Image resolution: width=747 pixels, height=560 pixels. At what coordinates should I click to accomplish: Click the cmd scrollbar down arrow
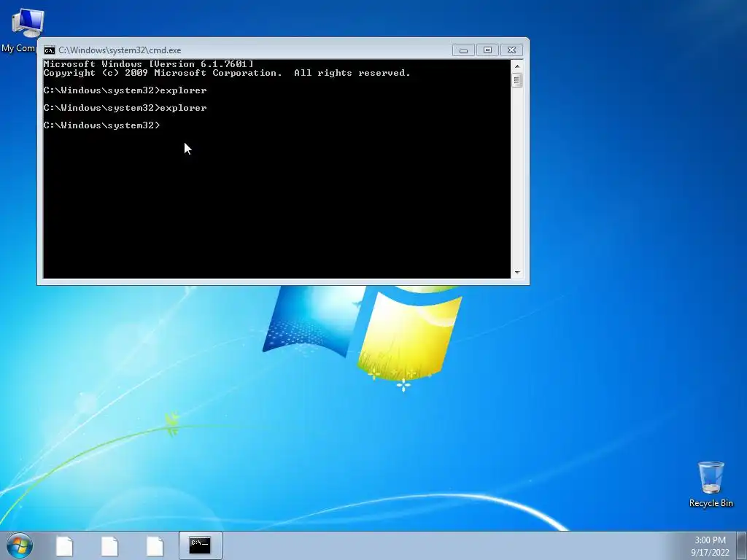pyautogui.click(x=517, y=273)
